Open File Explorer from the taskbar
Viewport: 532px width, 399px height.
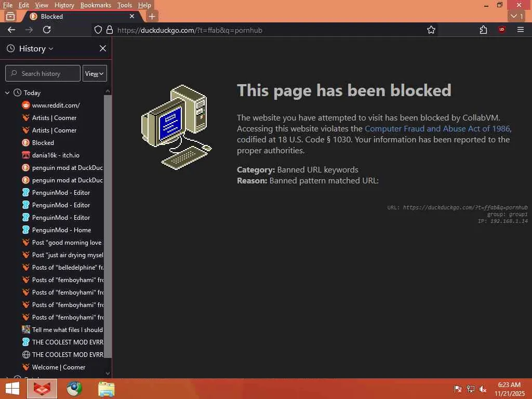pos(107,389)
